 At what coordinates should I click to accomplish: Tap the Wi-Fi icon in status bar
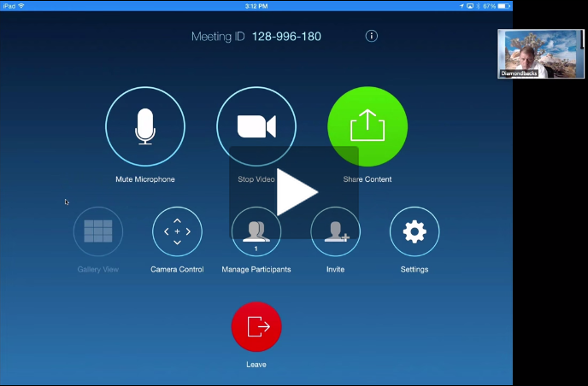[x=21, y=5]
